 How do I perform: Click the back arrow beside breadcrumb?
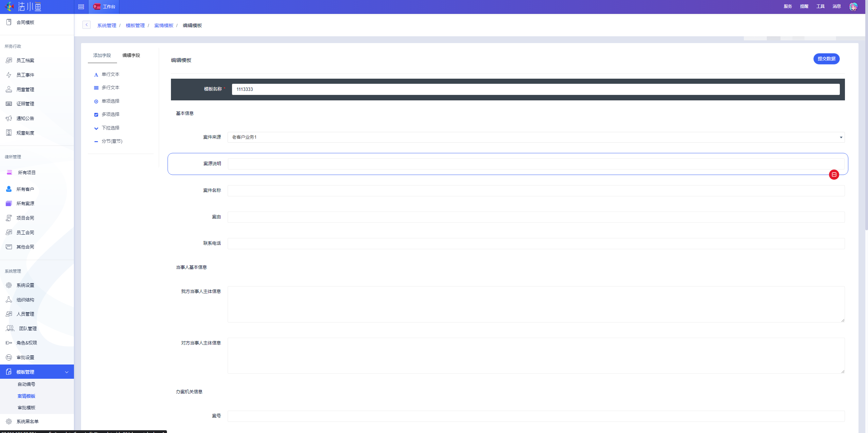coord(86,25)
